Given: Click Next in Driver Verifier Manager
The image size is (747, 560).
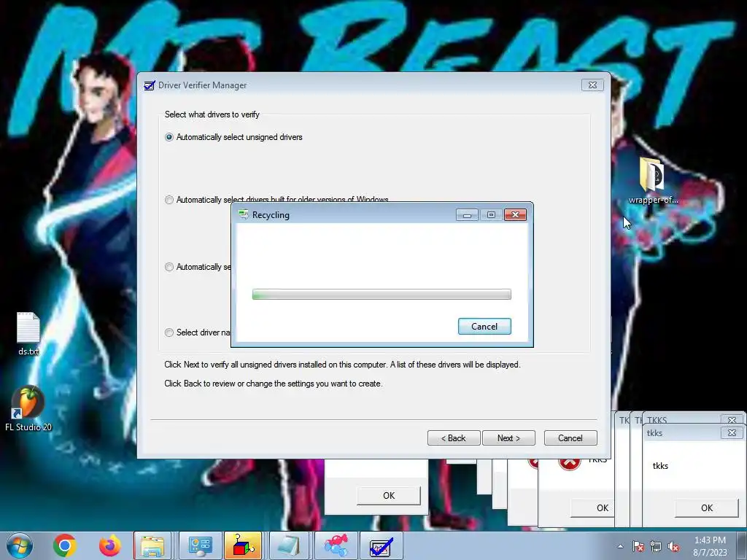Looking at the screenshot, I should tap(508, 438).
